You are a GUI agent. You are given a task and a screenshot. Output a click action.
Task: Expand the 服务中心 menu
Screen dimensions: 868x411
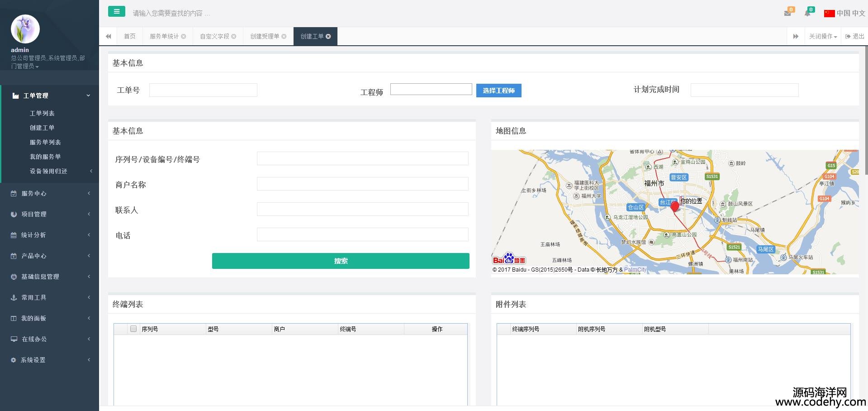point(50,193)
